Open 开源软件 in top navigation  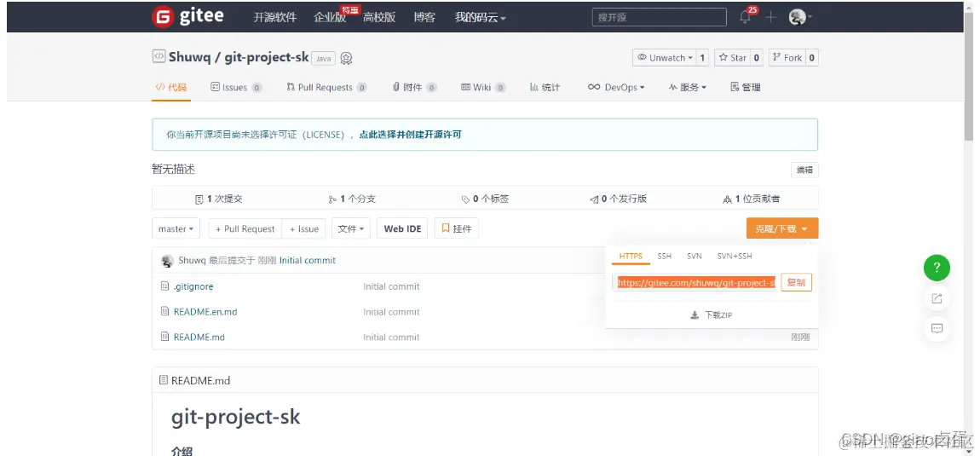[x=275, y=18]
